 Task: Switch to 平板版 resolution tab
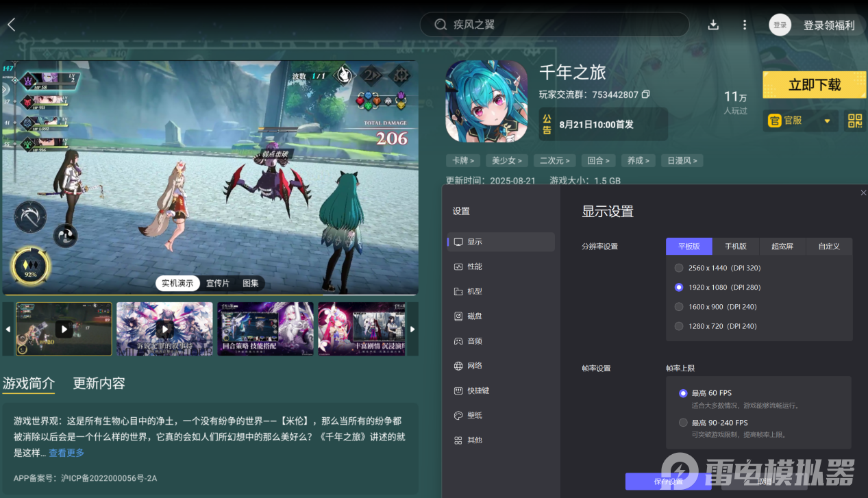pyautogui.click(x=689, y=246)
